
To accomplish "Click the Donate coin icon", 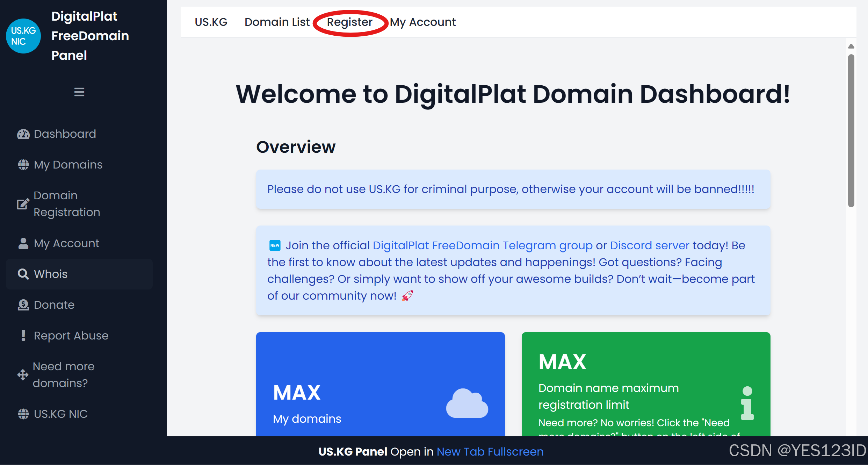I will pos(23,305).
